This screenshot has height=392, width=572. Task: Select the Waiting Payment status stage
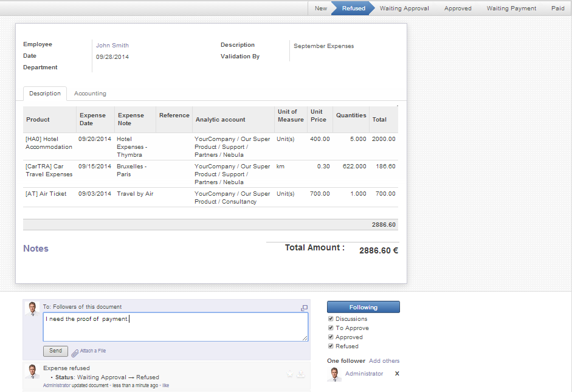pyautogui.click(x=511, y=8)
